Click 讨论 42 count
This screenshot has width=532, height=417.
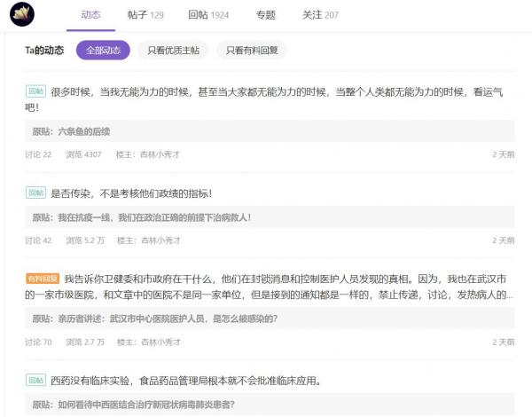pos(38,240)
